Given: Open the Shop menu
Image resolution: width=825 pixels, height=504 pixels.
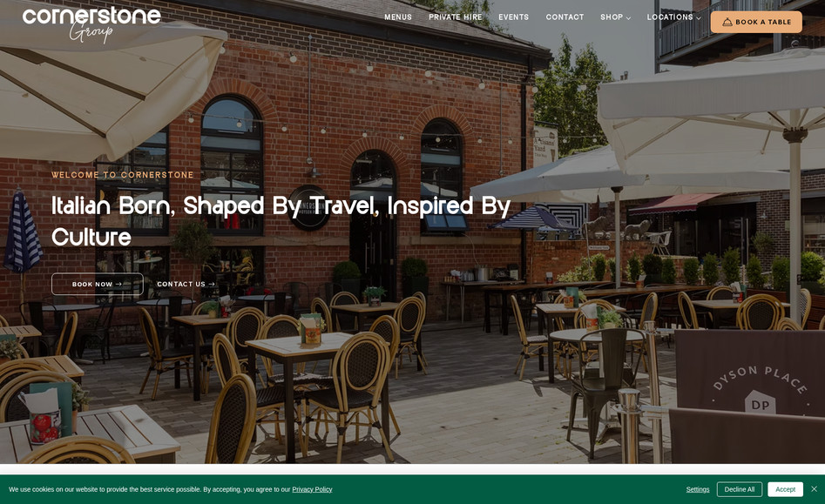Looking at the screenshot, I should pyautogui.click(x=612, y=17).
